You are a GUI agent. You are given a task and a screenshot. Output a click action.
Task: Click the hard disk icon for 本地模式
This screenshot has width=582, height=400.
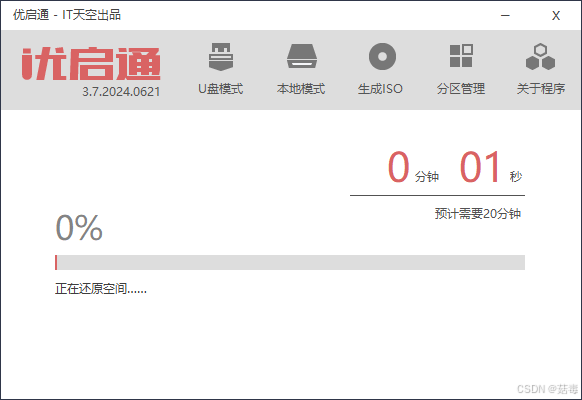[x=301, y=56]
